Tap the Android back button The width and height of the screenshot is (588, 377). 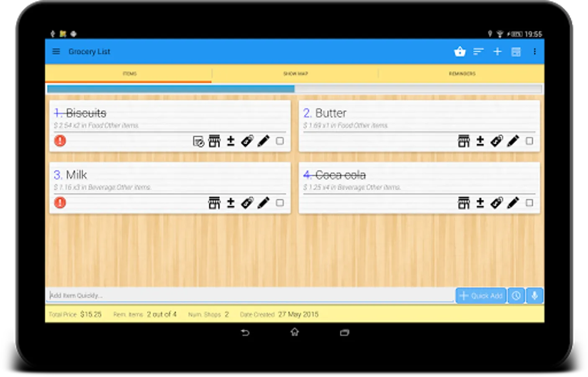[x=245, y=333]
